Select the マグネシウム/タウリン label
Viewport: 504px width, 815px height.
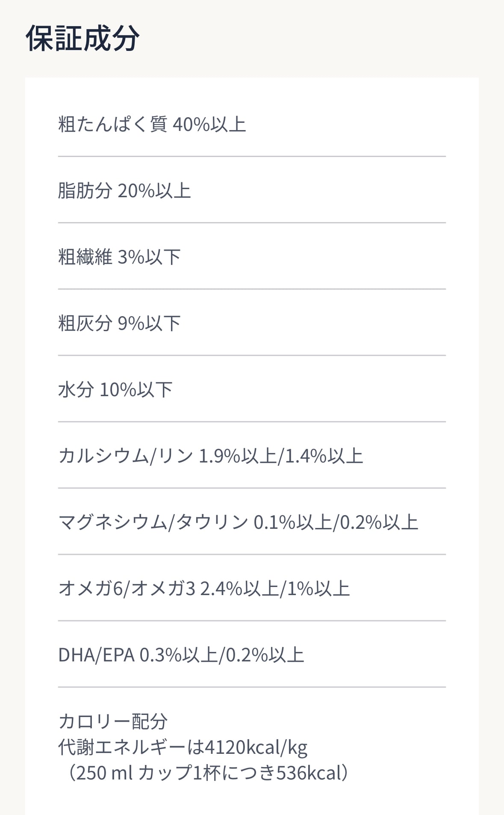click(153, 522)
